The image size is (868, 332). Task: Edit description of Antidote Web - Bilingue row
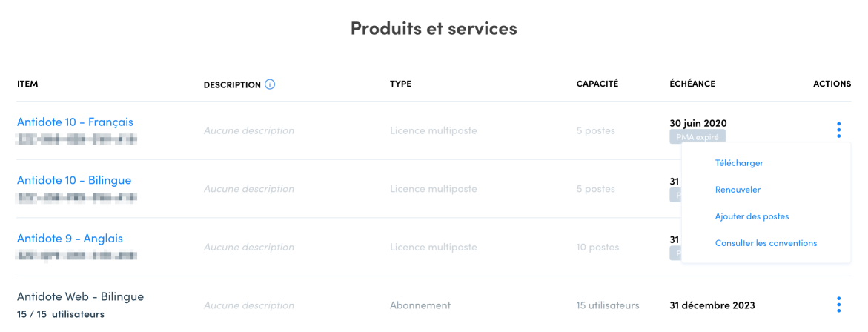point(249,305)
